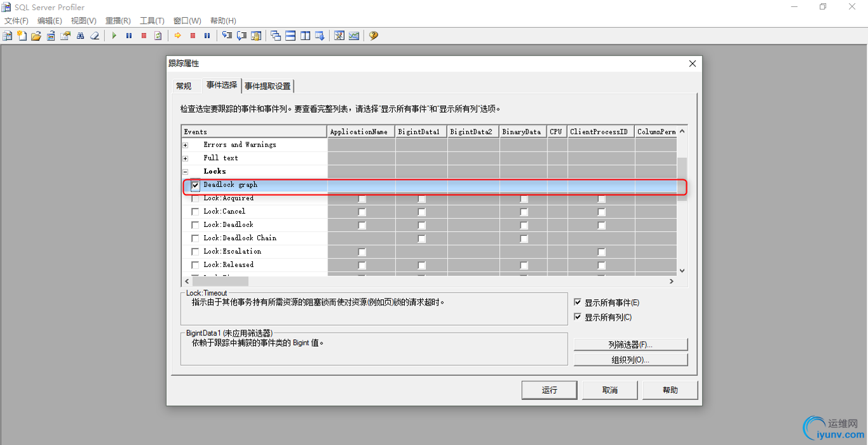
Task: Click the yellow Help question mark icon
Action: point(374,35)
